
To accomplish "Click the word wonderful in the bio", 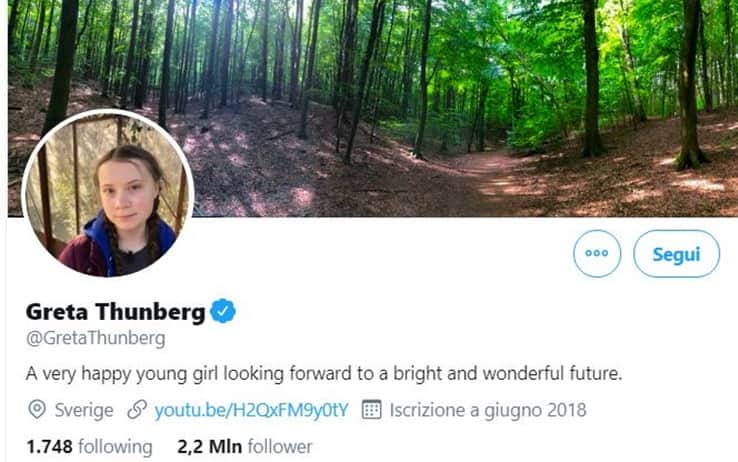I will pos(523,374).
